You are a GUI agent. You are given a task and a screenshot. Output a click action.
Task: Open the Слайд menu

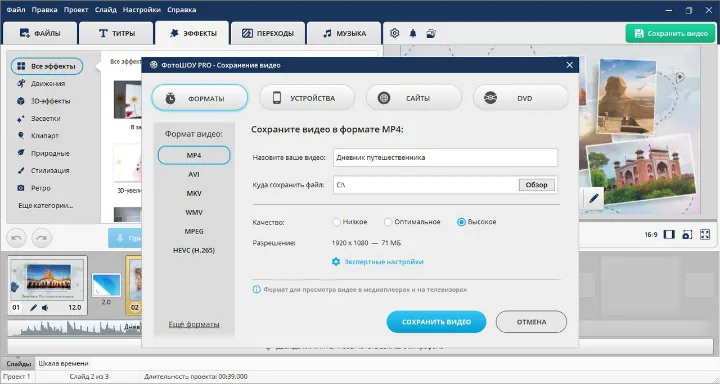pos(106,10)
